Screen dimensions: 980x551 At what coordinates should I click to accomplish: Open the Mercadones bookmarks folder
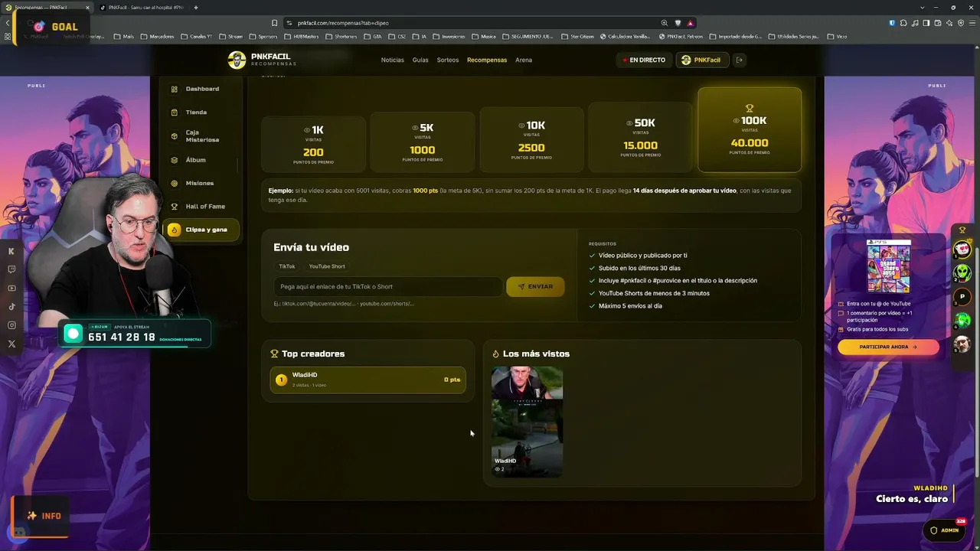157,37
